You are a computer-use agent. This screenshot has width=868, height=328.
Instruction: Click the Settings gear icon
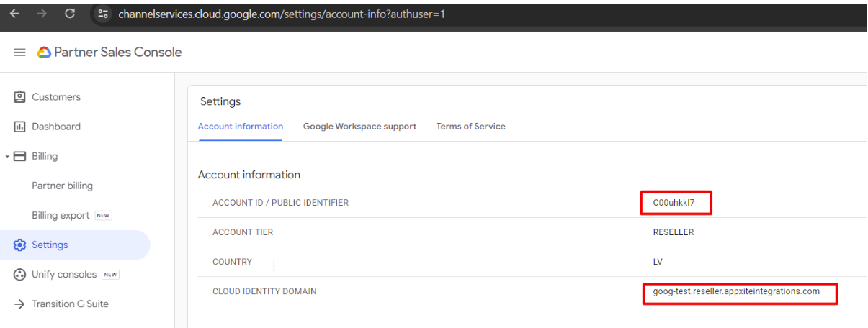[19, 245]
